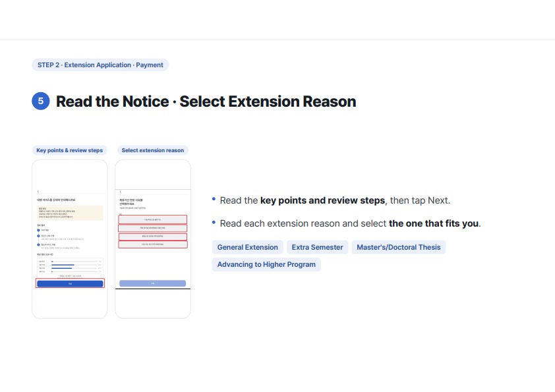Tap the dark blue Next button in left phone

click(70, 283)
